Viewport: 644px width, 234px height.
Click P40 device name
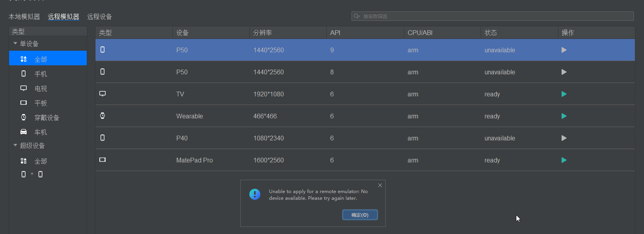(182, 138)
